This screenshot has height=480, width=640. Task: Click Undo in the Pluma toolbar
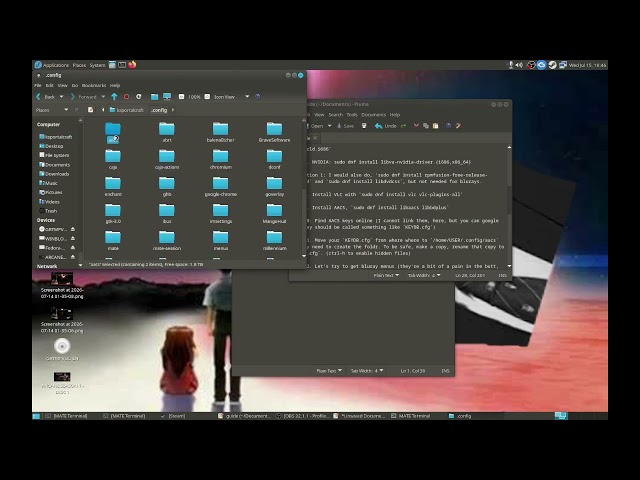point(386,126)
